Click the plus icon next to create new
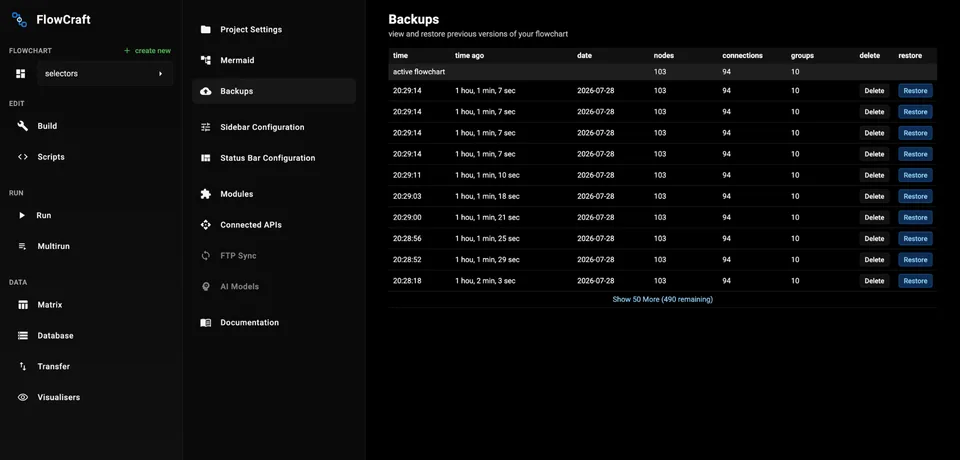Viewport: 960px width, 460px height. 127,51
